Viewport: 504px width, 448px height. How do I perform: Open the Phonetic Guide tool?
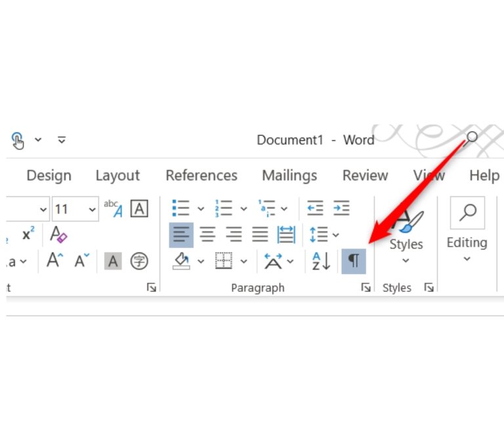click(x=113, y=209)
